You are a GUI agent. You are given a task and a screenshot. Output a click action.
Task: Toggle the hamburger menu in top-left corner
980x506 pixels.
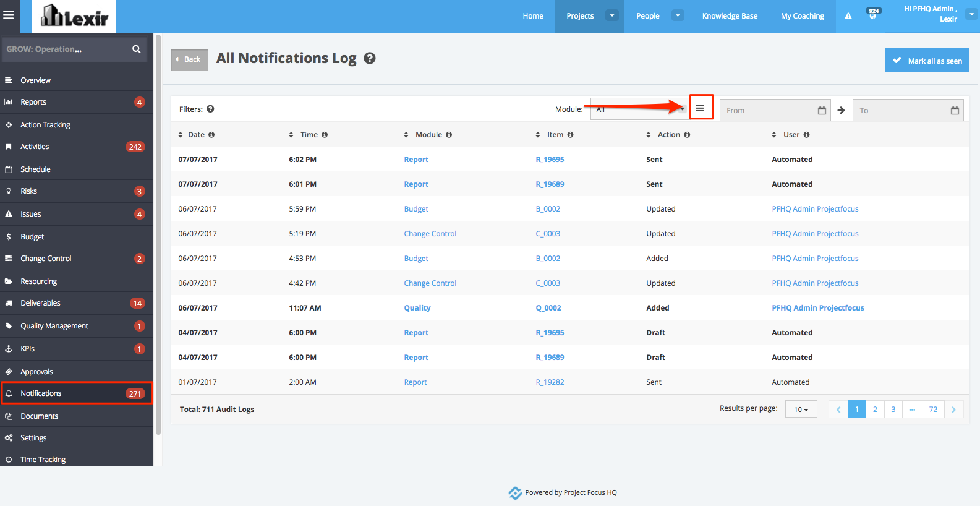click(9, 15)
